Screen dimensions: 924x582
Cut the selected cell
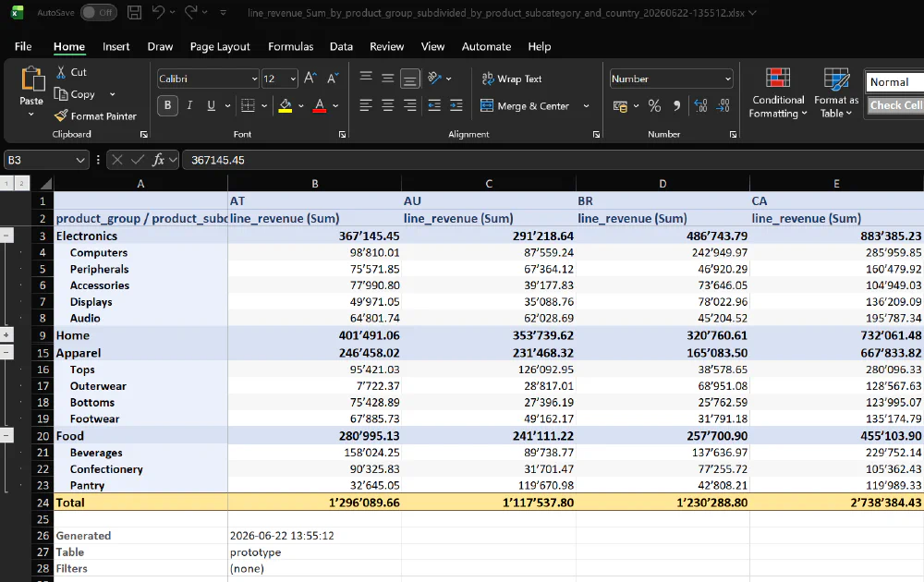click(x=71, y=72)
